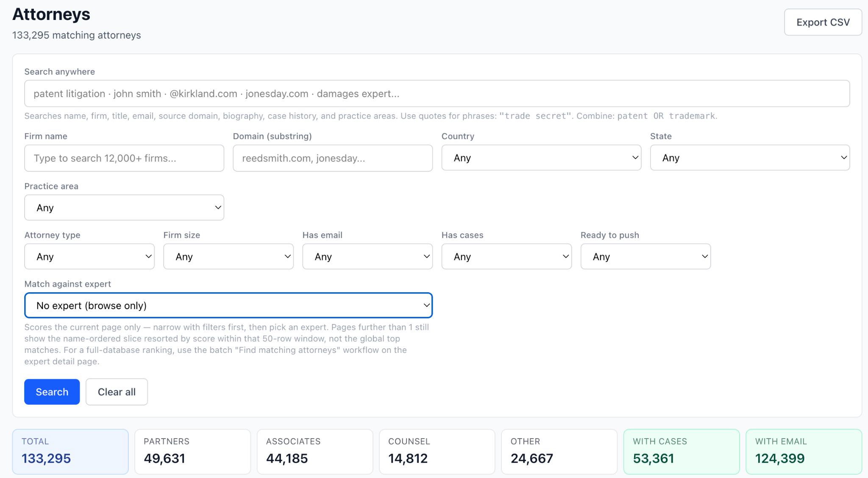Click the Domain substring input field

333,158
